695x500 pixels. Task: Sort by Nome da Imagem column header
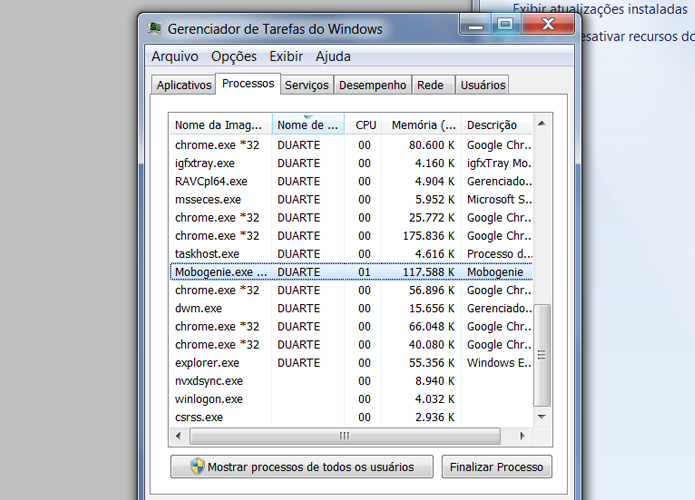(220, 125)
